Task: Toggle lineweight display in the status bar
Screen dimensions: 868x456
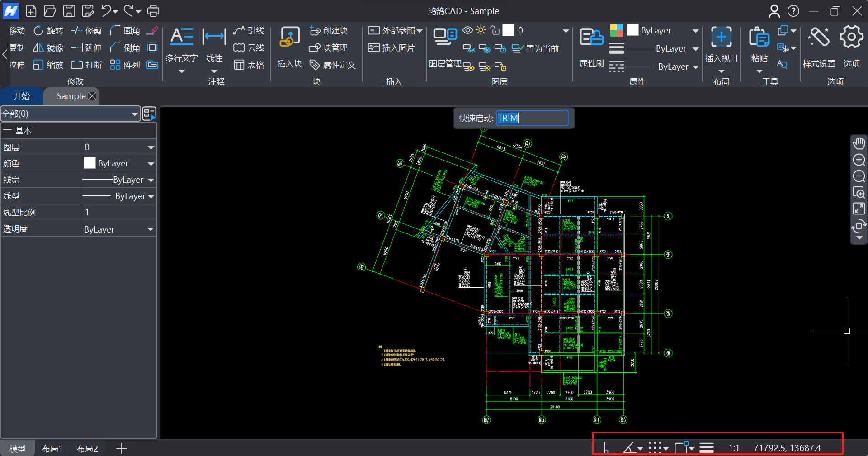Action: pyautogui.click(x=706, y=448)
